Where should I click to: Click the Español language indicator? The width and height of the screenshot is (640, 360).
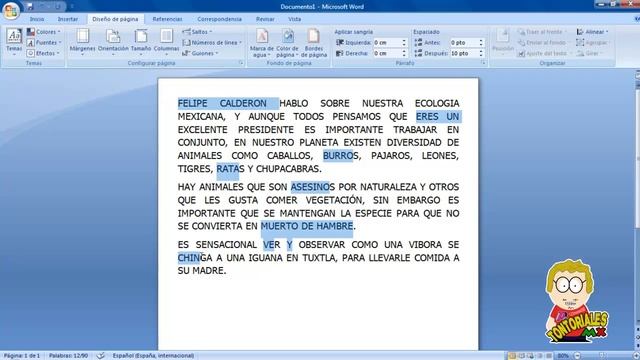point(153,356)
